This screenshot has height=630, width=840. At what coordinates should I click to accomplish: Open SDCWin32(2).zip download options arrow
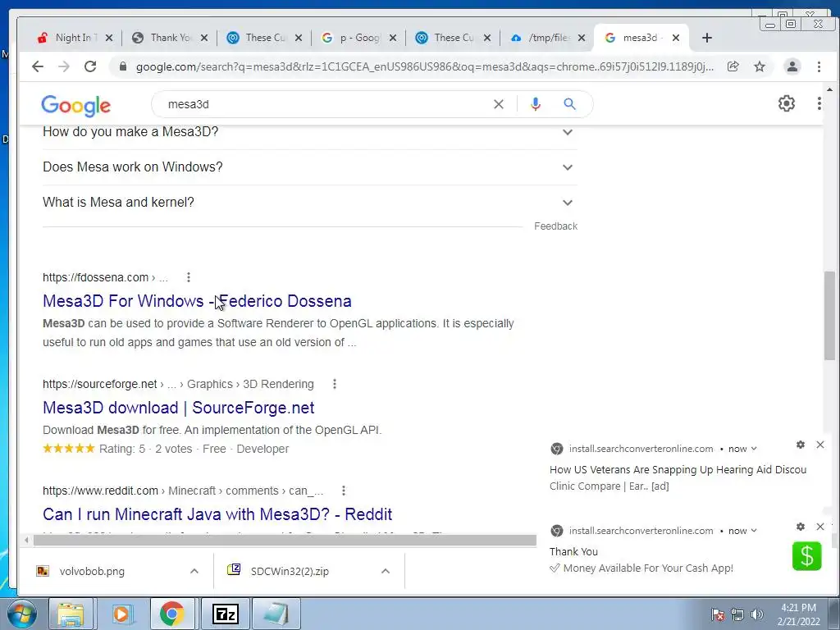(x=386, y=571)
